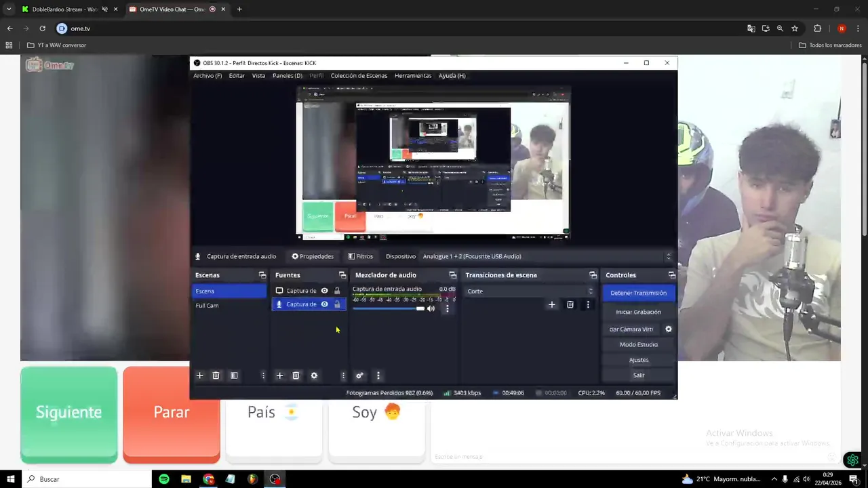Enable Modo Estudio
This screenshot has height=488, width=868.
[638, 344]
